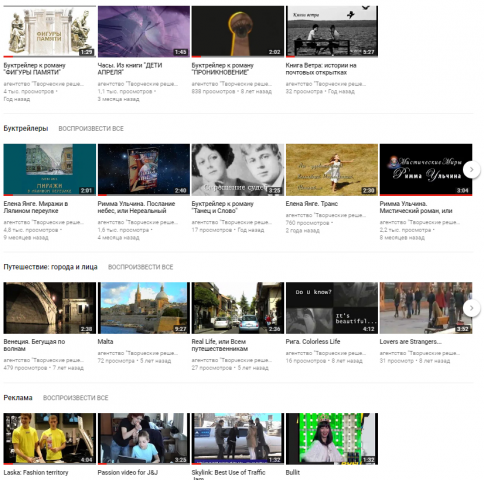
Task: Click title 'Буктрейлер к роману ПРОНИКНОВЕНИЕ'
Action: coord(222,69)
